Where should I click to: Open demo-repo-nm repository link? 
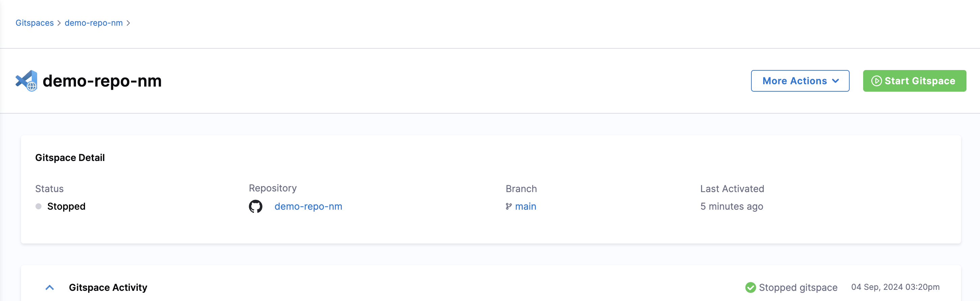point(309,207)
